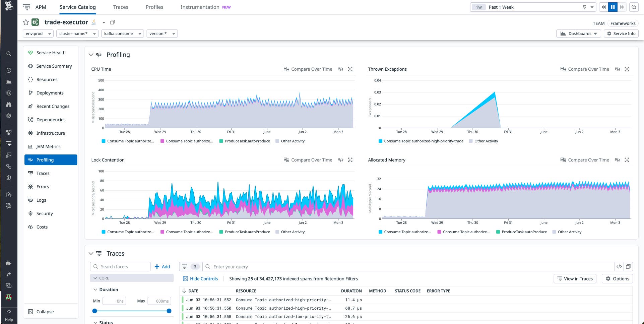Open Compare Over Time on Thrown Exceptions

pos(585,69)
